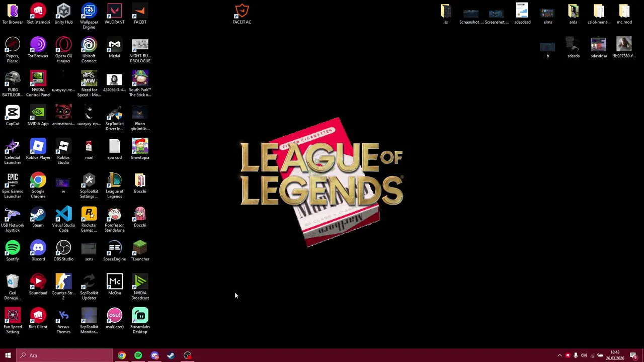Select Counter-Strike 2 desktop icon
Viewport: 644px width, 362px height.
(x=63, y=287)
